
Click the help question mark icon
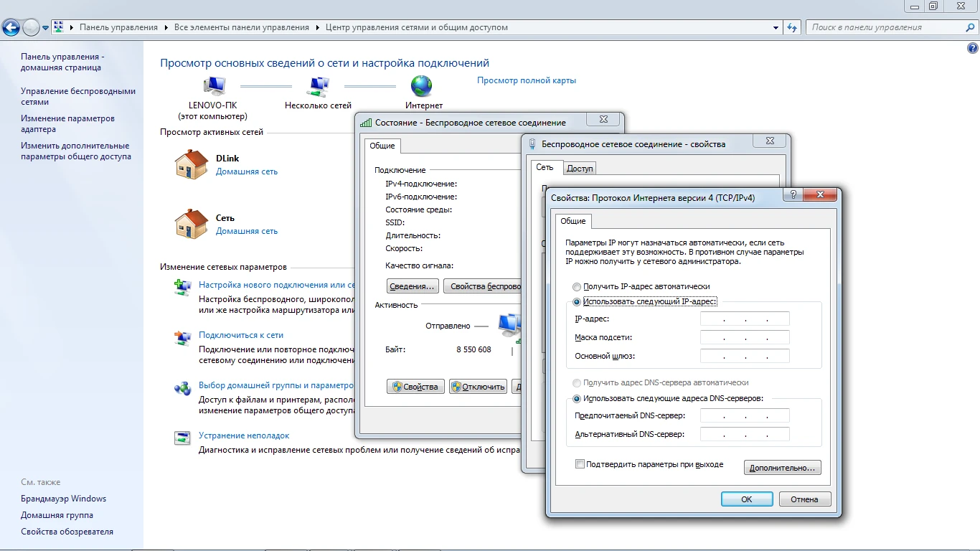point(973,49)
